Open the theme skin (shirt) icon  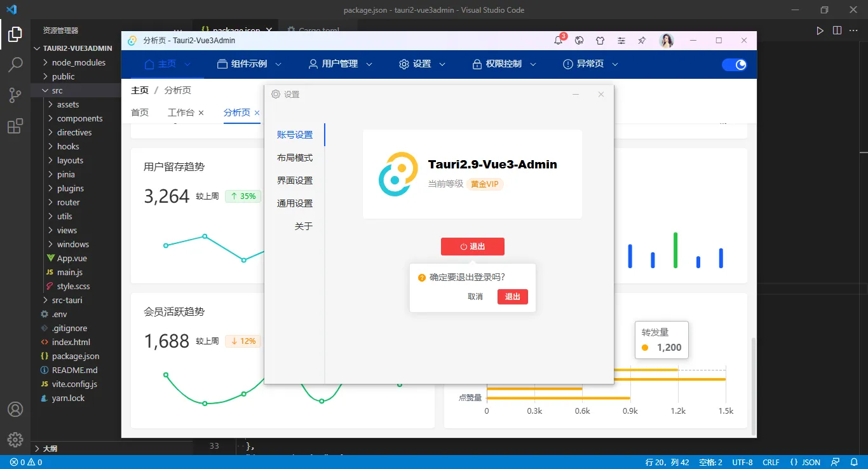point(600,40)
